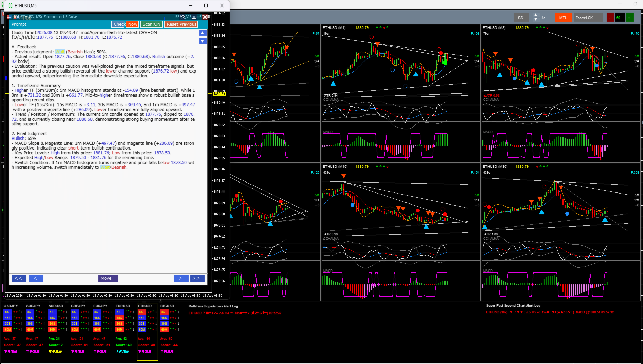Click 'Avg: -60' under BTCUSD
Image resolution: width=643 pixels, height=364 pixels.
[x=167, y=339]
